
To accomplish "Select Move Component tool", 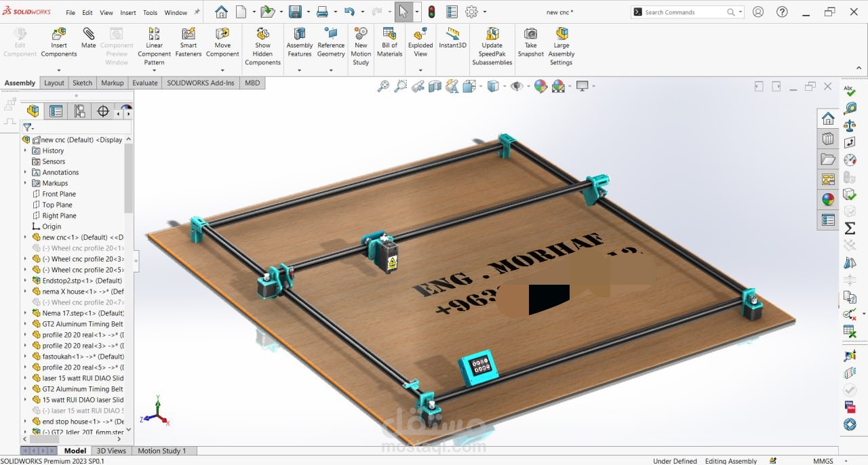I will pos(222,42).
